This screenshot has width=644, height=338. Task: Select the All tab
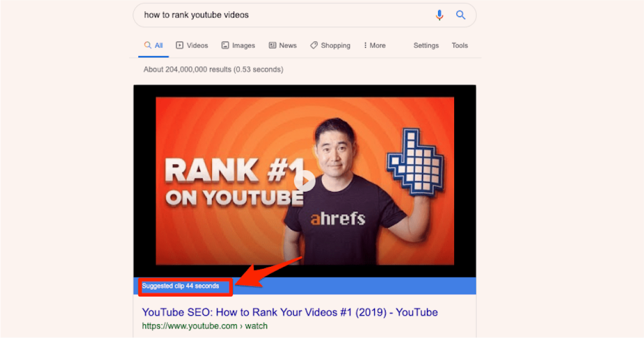point(153,46)
